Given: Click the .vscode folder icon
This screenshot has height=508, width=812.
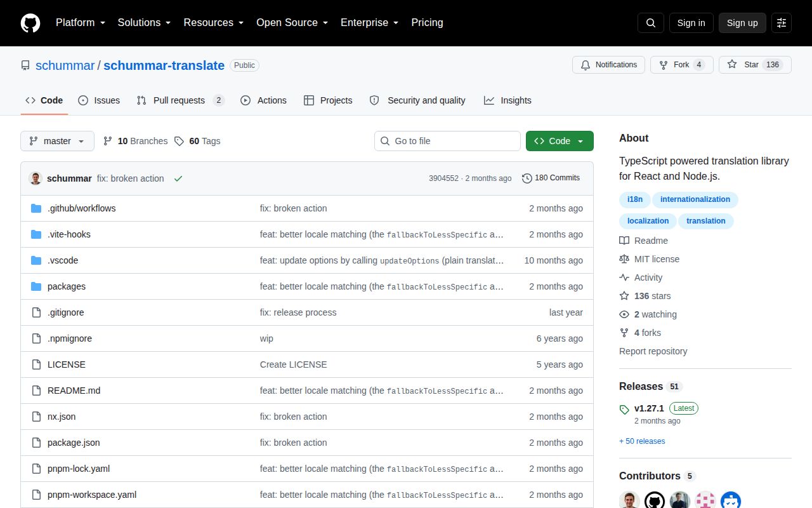Looking at the screenshot, I should point(36,260).
